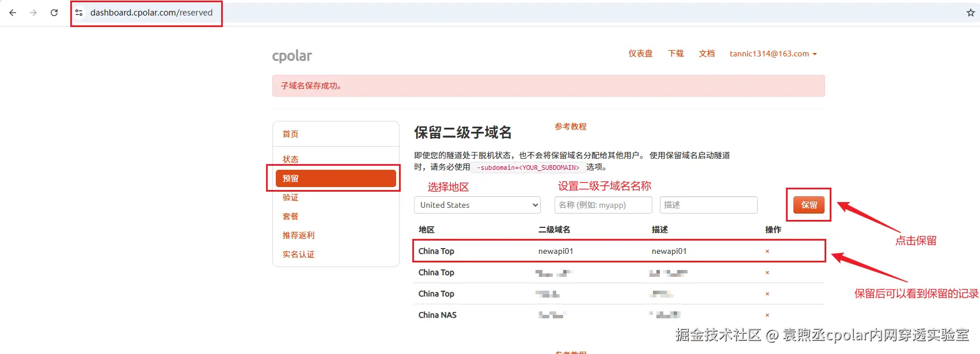Go back using the browser back arrow
The image size is (980, 354).
pyautogui.click(x=13, y=13)
